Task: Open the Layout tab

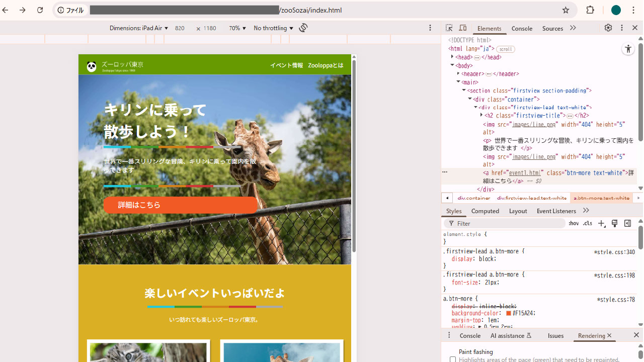Action: click(518, 211)
